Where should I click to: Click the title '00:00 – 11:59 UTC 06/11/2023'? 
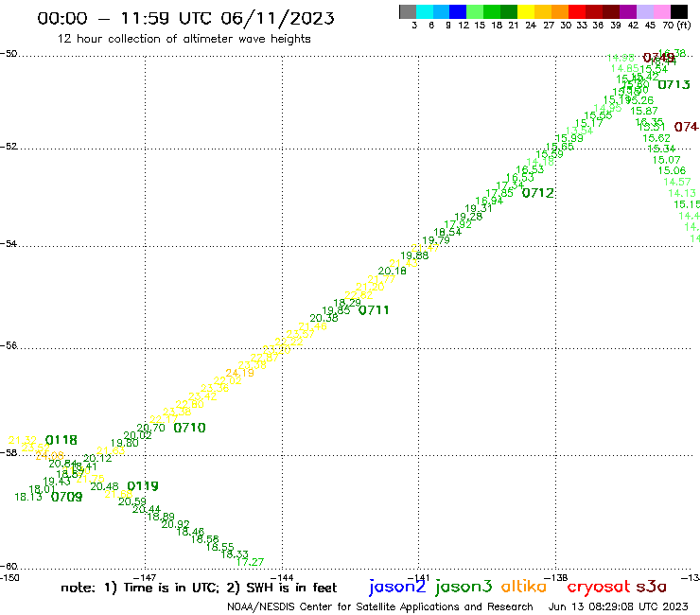point(185,18)
